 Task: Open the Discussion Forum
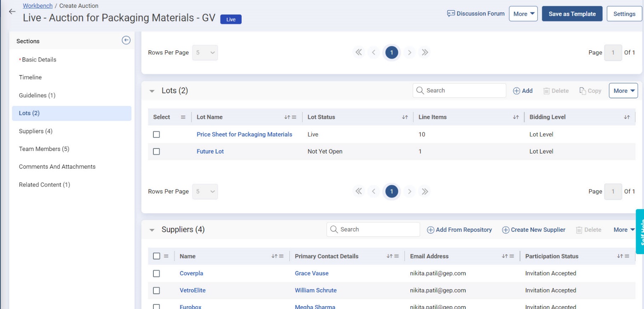click(475, 14)
